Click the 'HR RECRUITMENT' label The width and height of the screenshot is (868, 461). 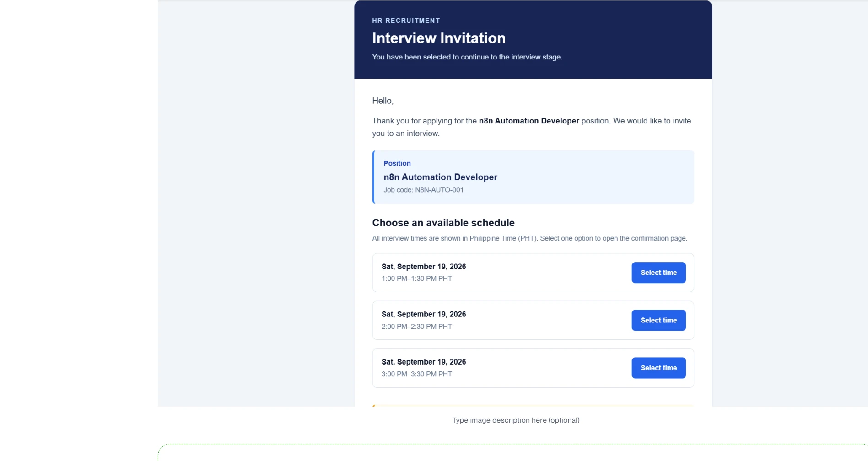[x=406, y=21]
